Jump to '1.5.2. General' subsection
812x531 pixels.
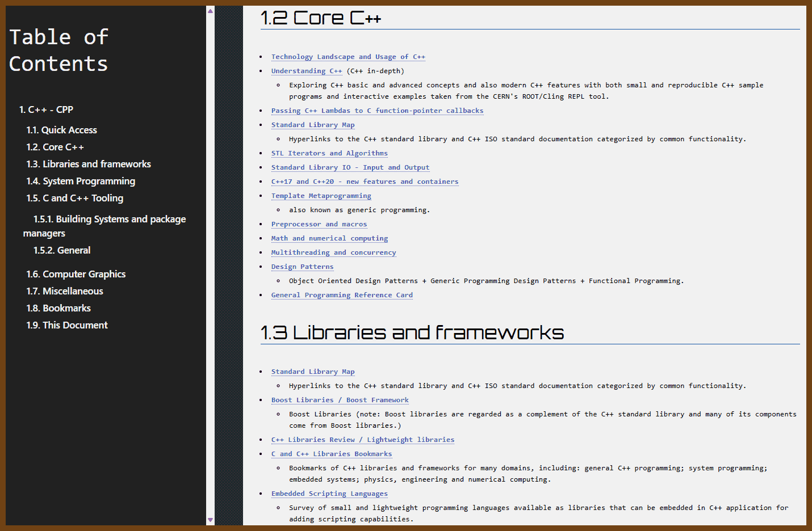pos(62,250)
